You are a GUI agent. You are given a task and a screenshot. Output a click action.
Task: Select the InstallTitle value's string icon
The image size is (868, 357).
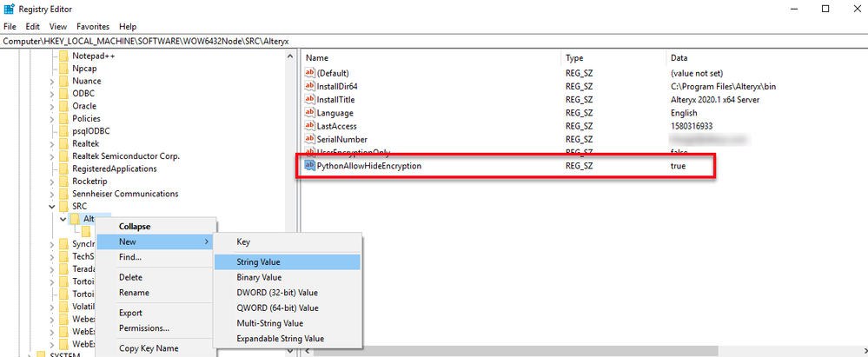(309, 100)
